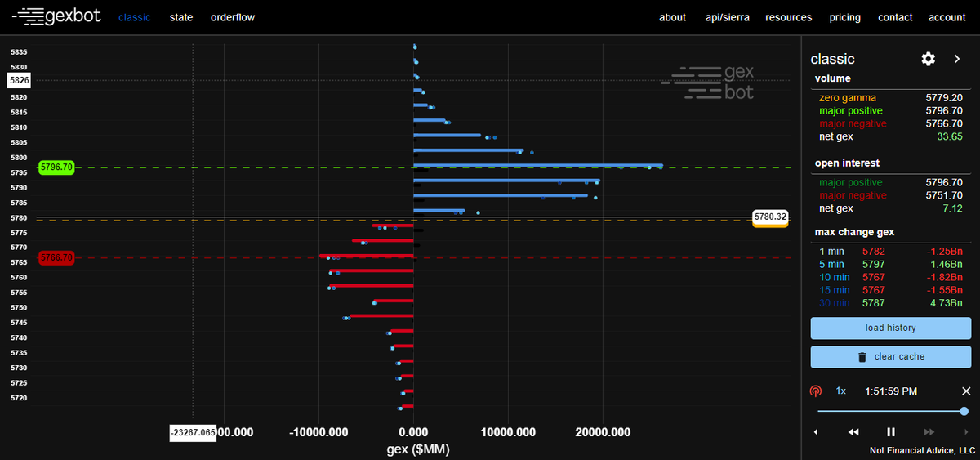This screenshot has width=980, height=460.
Task: Click the gexbot logo in the header
Action: click(x=56, y=16)
